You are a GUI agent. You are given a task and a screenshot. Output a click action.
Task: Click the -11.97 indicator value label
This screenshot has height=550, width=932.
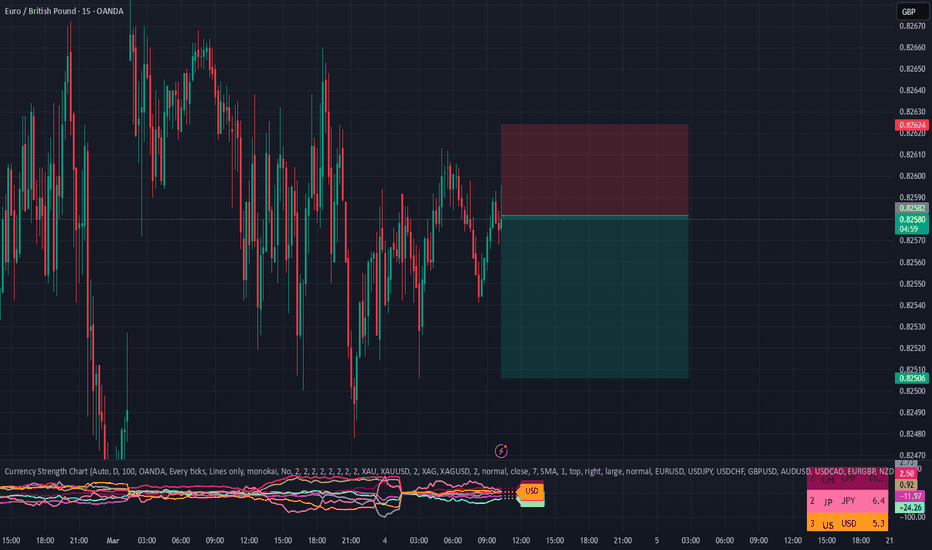910,496
